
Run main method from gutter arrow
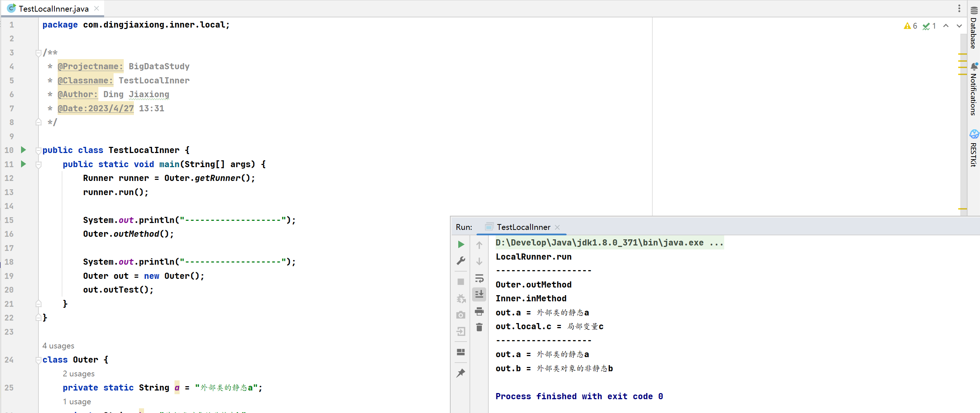tap(24, 164)
